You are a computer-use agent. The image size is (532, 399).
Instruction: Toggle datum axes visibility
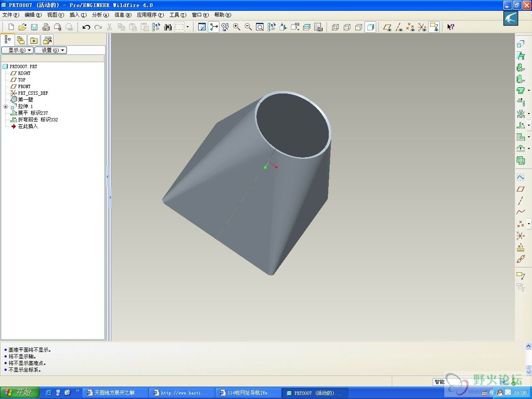coord(399,27)
